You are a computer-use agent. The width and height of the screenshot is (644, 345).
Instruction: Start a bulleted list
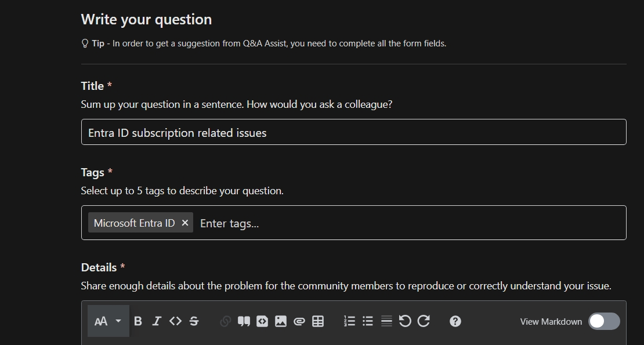[368, 321]
